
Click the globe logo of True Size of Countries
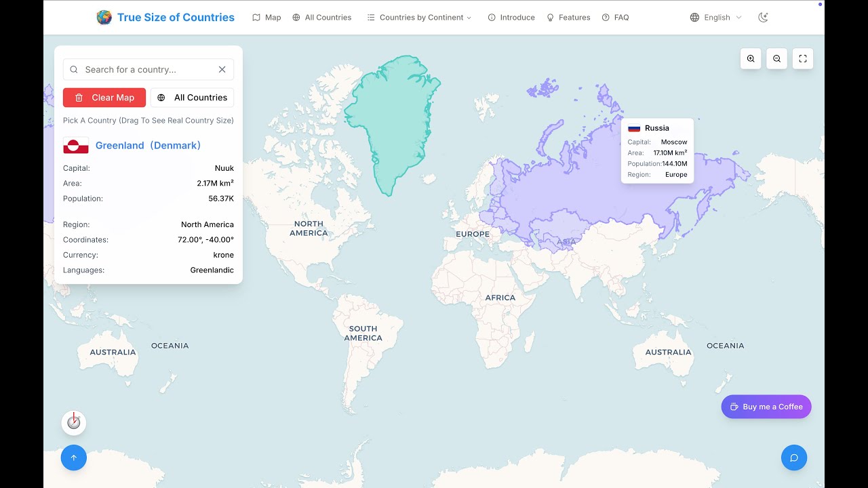click(x=104, y=18)
